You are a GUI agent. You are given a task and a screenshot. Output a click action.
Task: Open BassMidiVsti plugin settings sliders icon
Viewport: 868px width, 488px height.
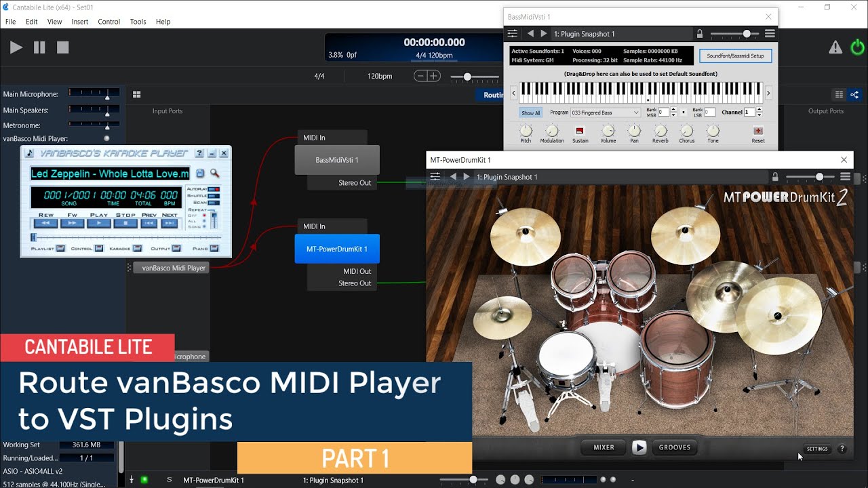[x=513, y=34]
